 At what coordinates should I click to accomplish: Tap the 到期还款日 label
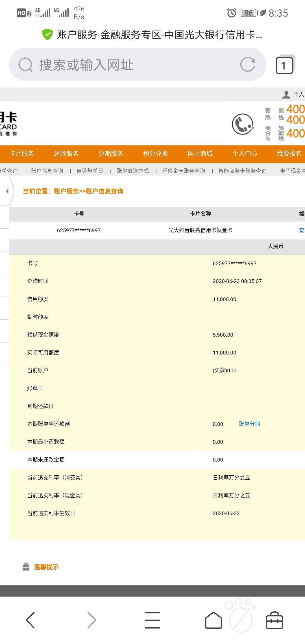click(40, 406)
